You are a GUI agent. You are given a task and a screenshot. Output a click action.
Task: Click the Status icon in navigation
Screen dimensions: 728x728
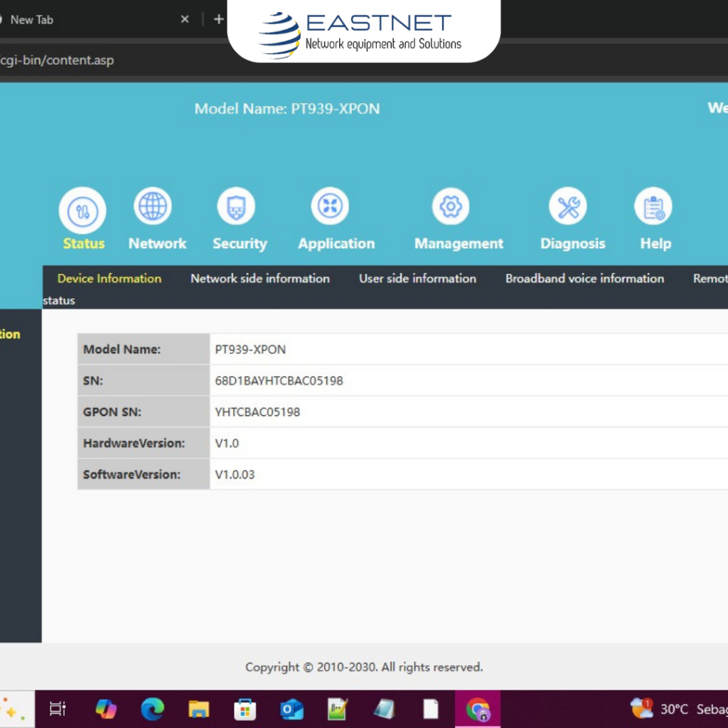(82, 210)
